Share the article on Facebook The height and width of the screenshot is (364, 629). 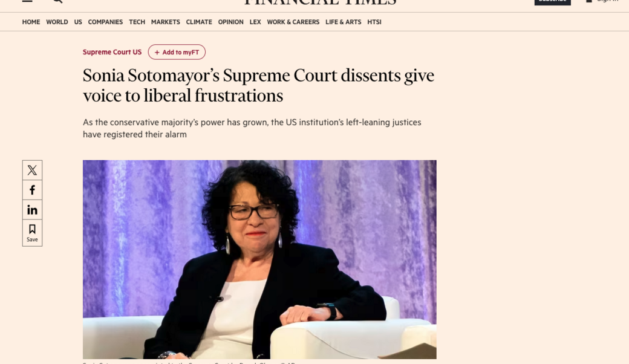click(x=32, y=189)
